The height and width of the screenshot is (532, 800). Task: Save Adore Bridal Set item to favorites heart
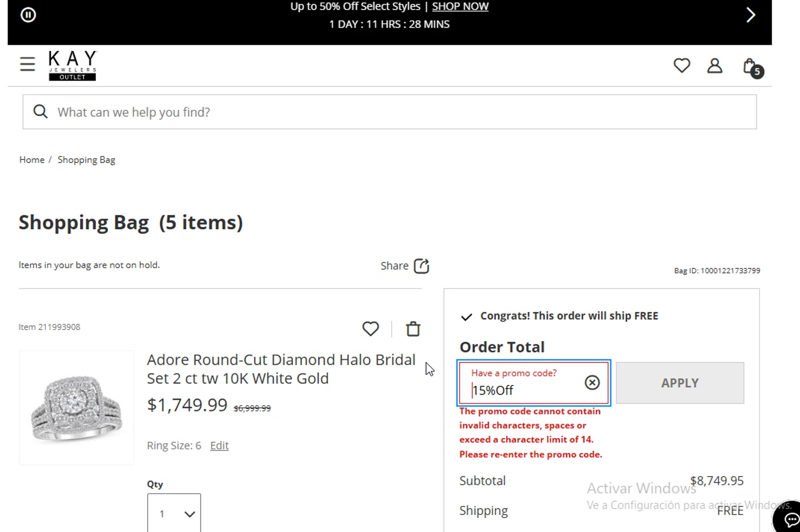[371, 329]
